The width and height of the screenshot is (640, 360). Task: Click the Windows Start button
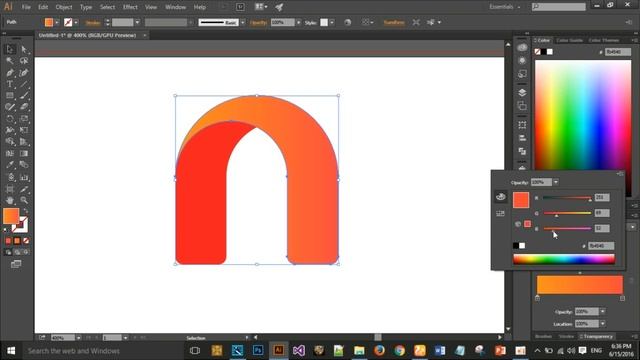pos(11,351)
